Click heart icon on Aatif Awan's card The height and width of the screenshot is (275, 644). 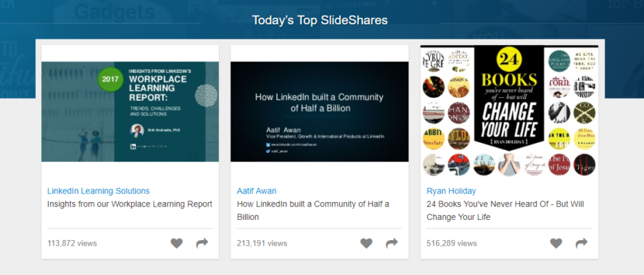(x=366, y=244)
